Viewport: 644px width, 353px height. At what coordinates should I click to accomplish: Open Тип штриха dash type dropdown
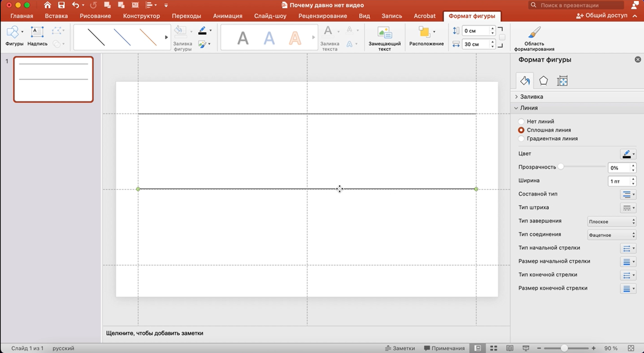coord(628,208)
